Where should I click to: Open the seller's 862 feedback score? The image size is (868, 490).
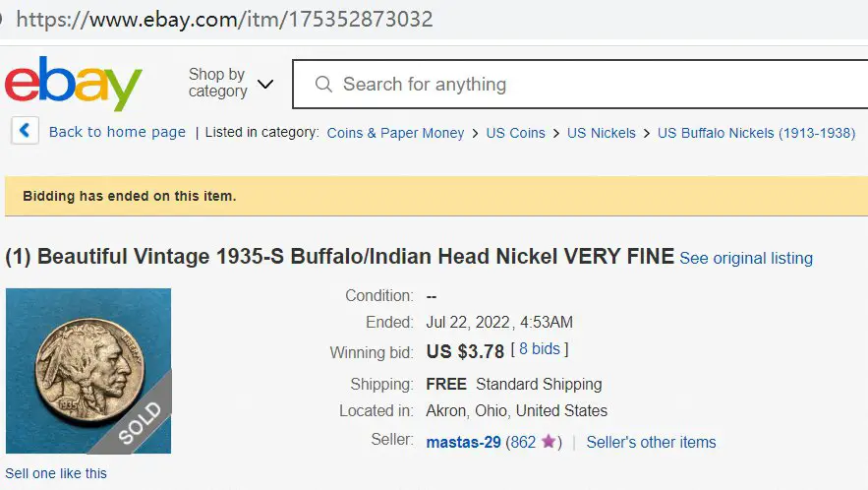click(523, 443)
